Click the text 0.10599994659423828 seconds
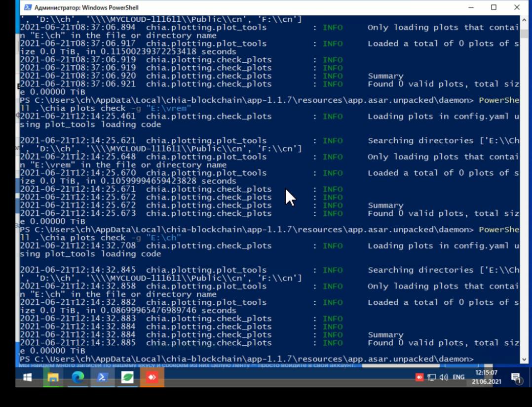This screenshot has height=407, width=532. click(x=168, y=181)
